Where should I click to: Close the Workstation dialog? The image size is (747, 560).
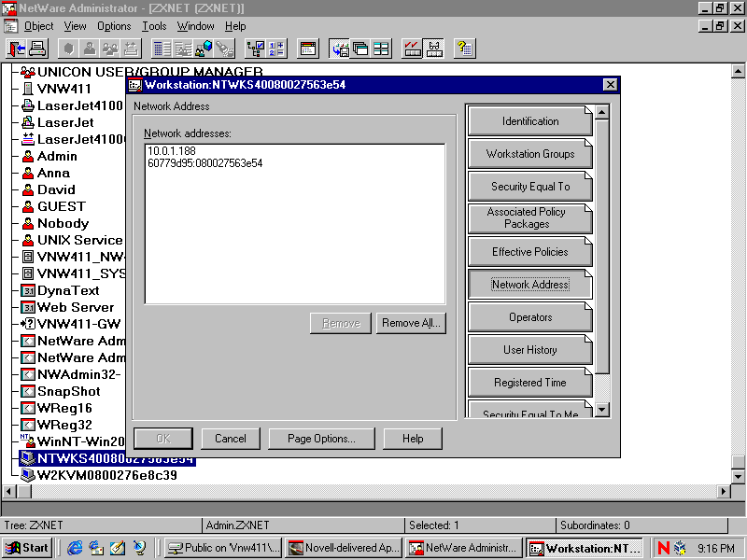pyautogui.click(x=611, y=85)
